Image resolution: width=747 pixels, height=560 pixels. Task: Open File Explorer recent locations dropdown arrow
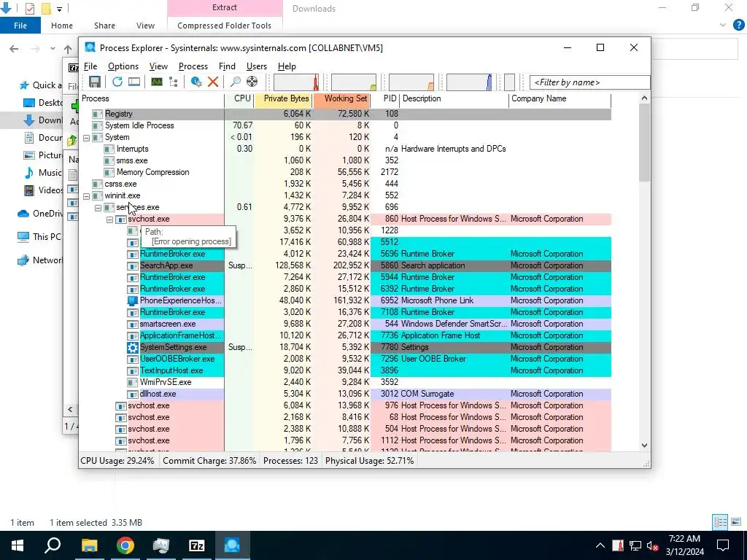click(x=53, y=49)
